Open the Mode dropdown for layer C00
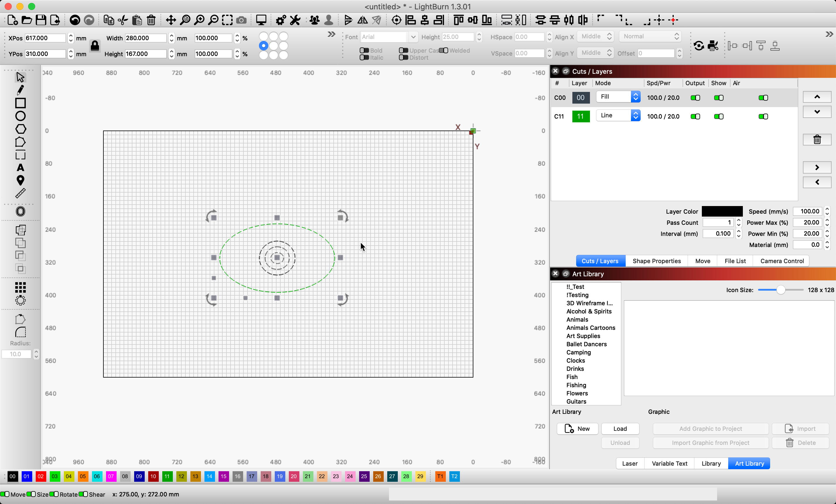Viewport: 836px width, 504px height. click(x=618, y=97)
